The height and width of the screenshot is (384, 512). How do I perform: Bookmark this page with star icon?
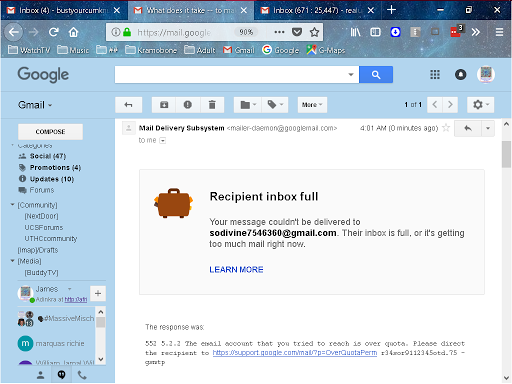[314, 32]
